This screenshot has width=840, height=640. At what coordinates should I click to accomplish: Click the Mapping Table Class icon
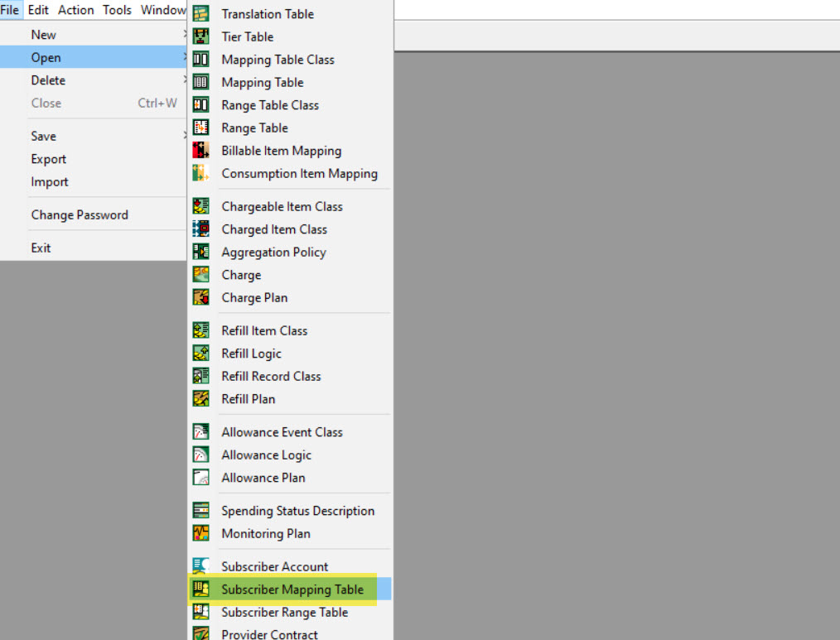coord(200,60)
